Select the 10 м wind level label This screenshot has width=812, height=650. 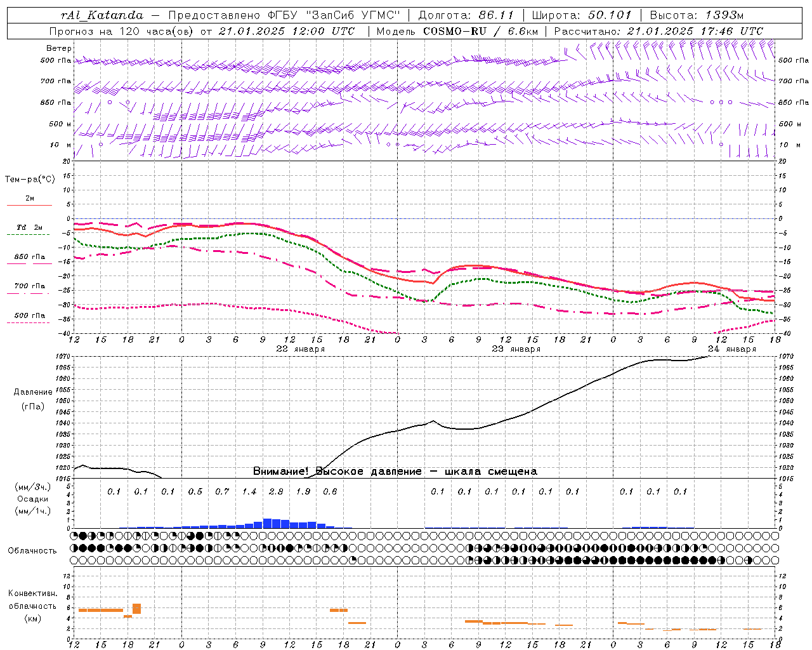tap(60, 145)
